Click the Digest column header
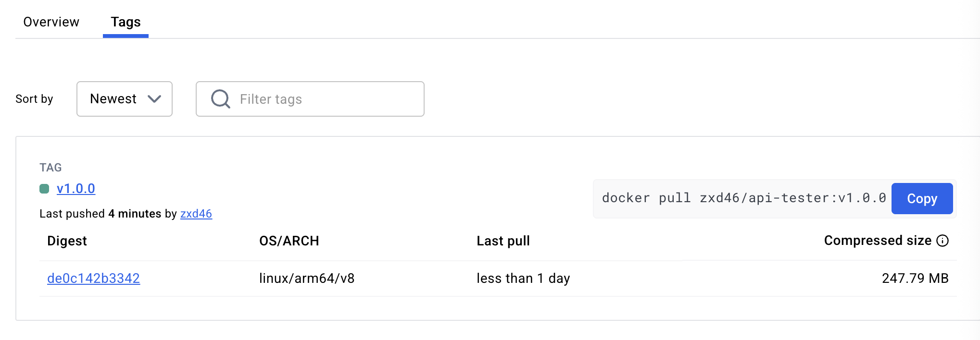980x340 pixels. [x=67, y=241]
